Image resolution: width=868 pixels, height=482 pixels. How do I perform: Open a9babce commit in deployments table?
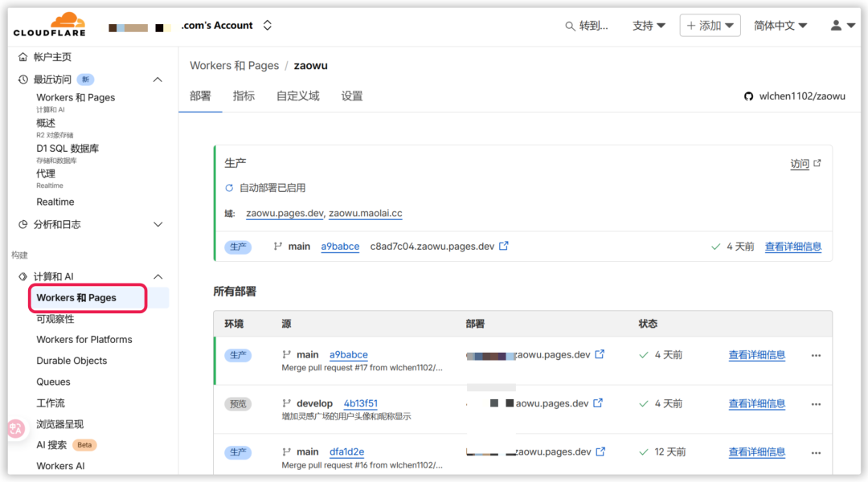tap(348, 355)
